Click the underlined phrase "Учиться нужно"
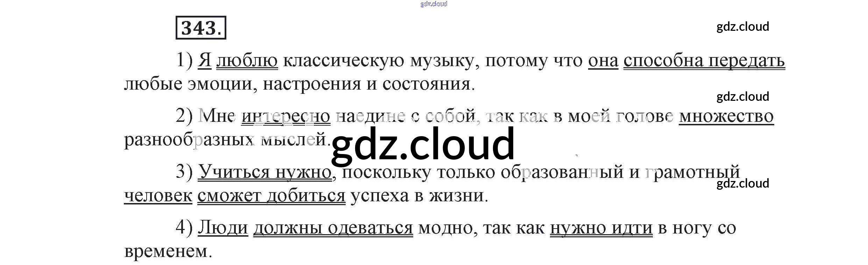Screen dimensions: 868x265 264,172
